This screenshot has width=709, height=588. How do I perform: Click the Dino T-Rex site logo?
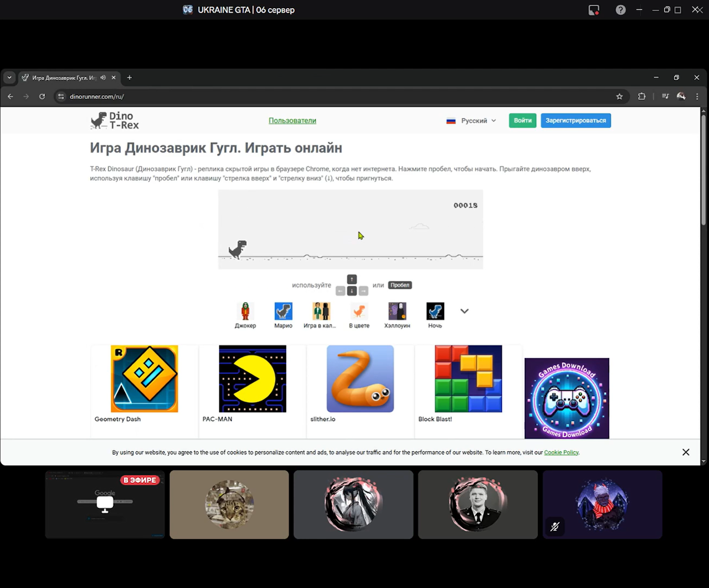pos(115,120)
